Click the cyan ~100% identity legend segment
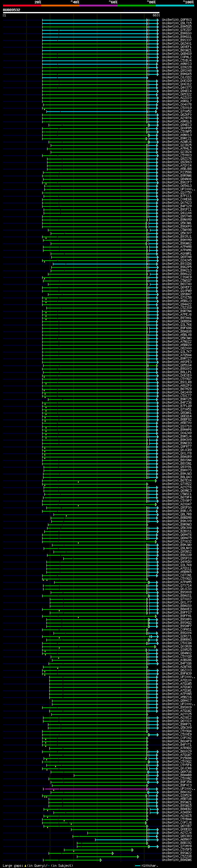The height and width of the screenshot is (868, 197). 175,6
